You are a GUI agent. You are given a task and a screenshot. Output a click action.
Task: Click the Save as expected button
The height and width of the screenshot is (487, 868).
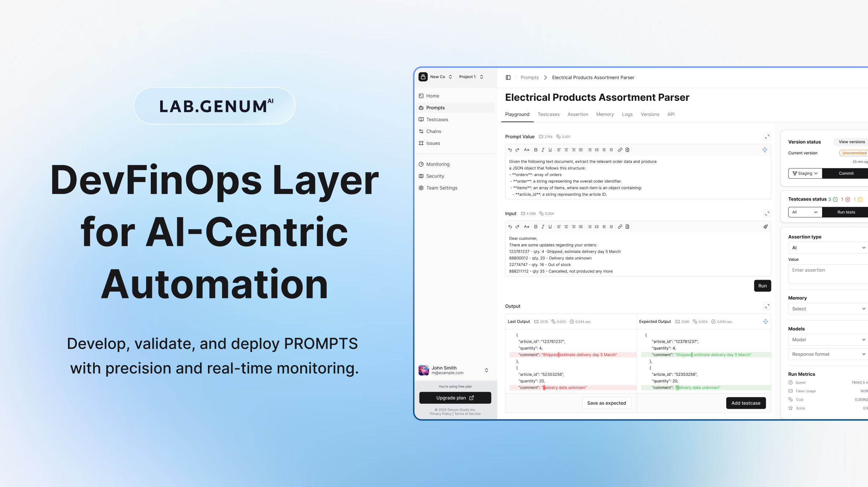607,403
